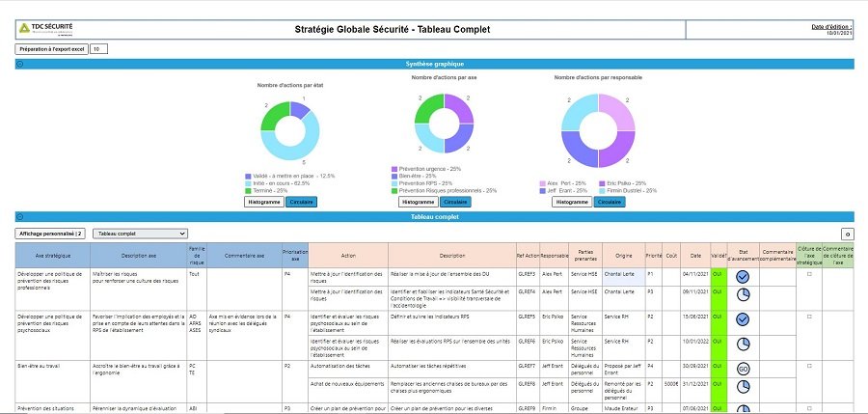The width and height of the screenshot is (868, 414).
Task: Switch actions par état chart to Circulaire
Action: click(302, 202)
